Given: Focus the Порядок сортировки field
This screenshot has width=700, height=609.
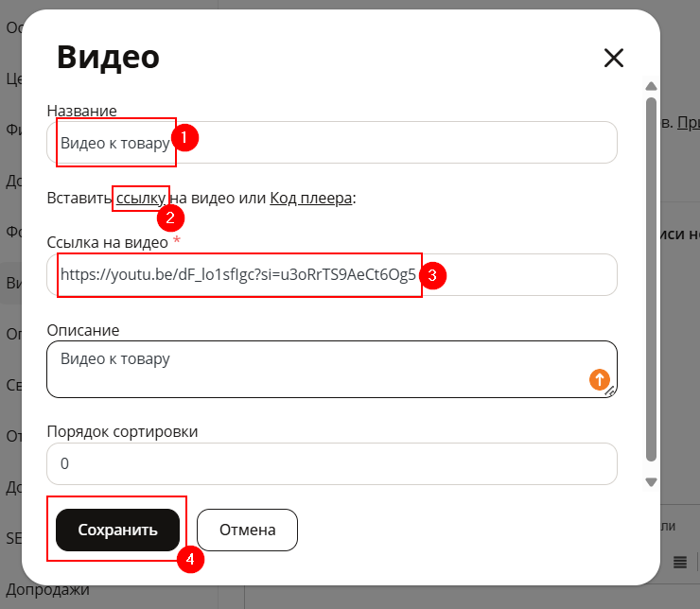Looking at the screenshot, I should 332,463.
